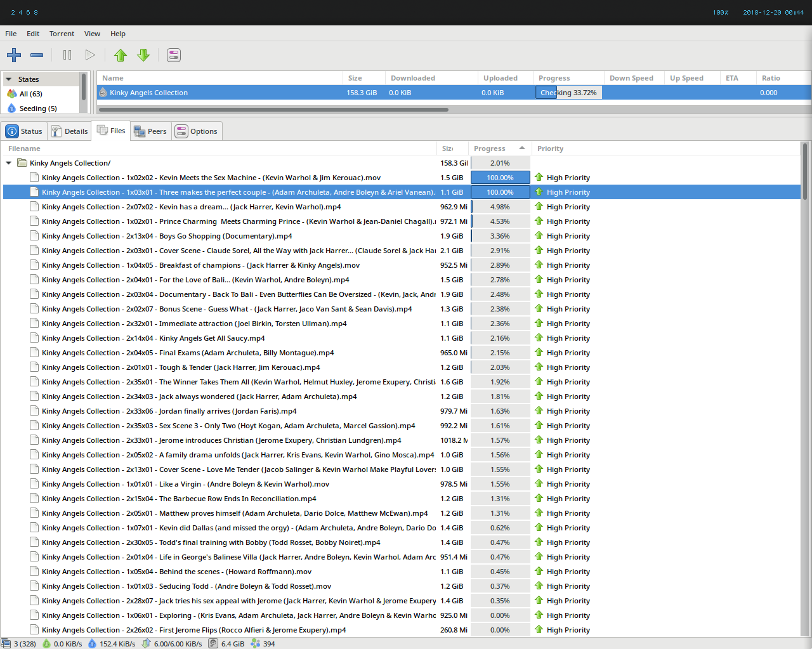Click the free disk space status icon
812x649 pixels.
(214, 643)
